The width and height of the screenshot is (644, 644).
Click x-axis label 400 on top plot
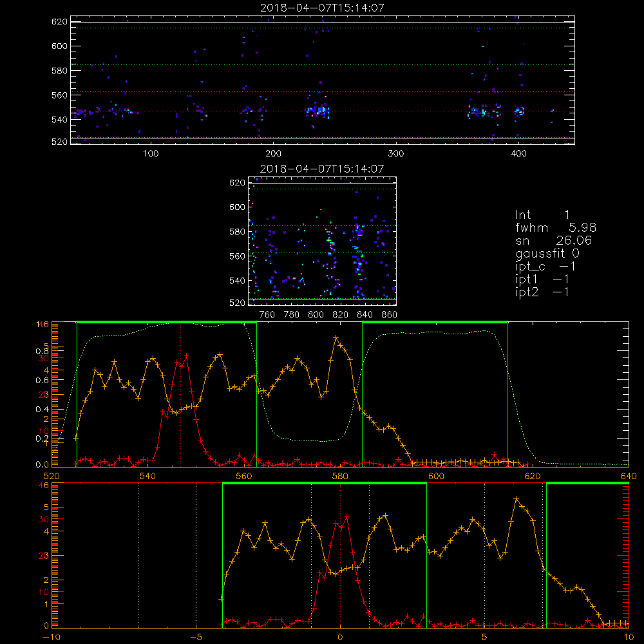click(x=518, y=154)
